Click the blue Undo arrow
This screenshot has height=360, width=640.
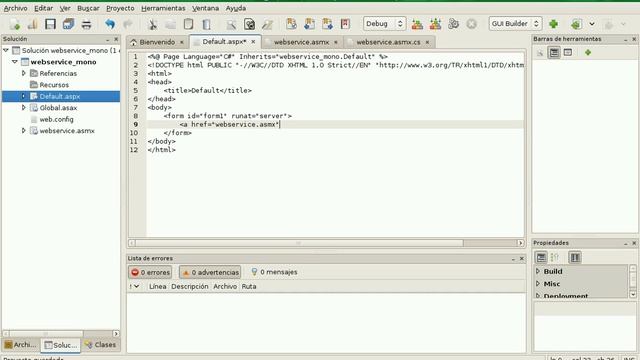pos(110,24)
